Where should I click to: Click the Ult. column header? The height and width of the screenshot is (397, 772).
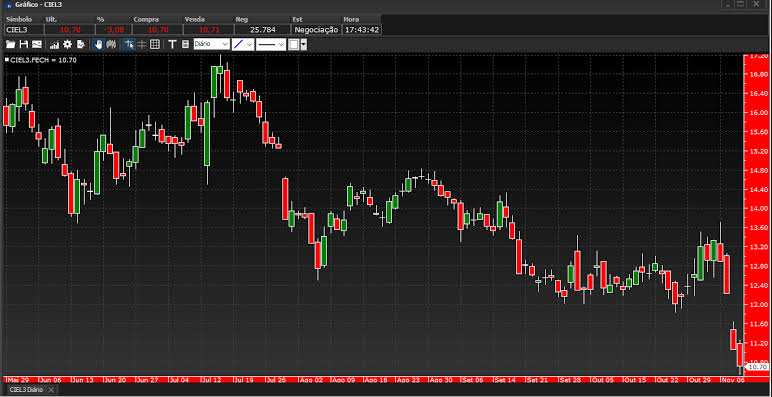(x=51, y=19)
